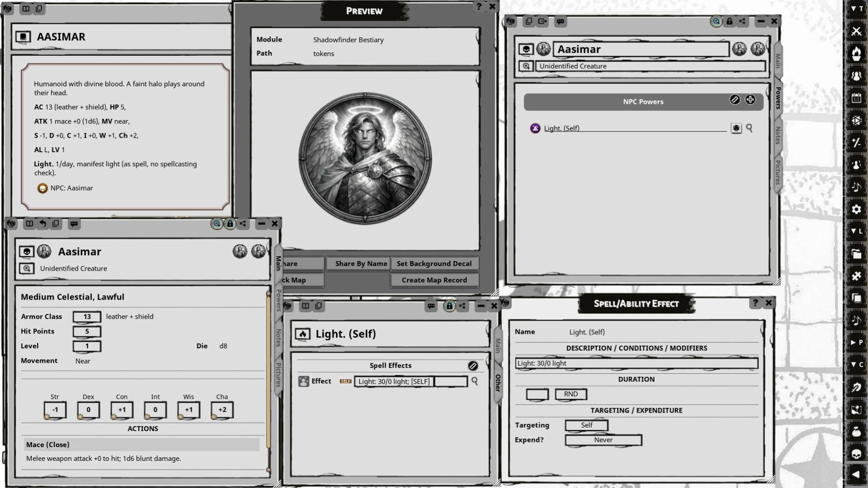The width and height of the screenshot is (868, 488).
Task: Toggle identification magnifier beside Unidentified Creature
Action: [526, 66]
